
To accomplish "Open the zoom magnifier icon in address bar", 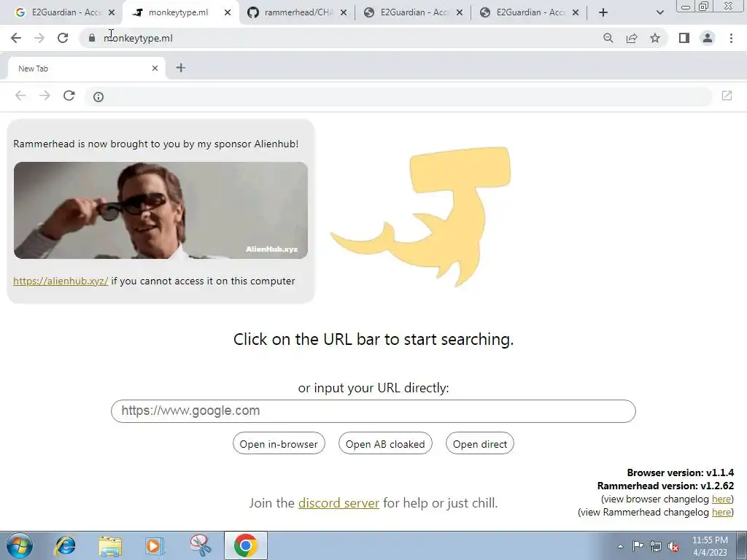I will [x=608, y=38].
